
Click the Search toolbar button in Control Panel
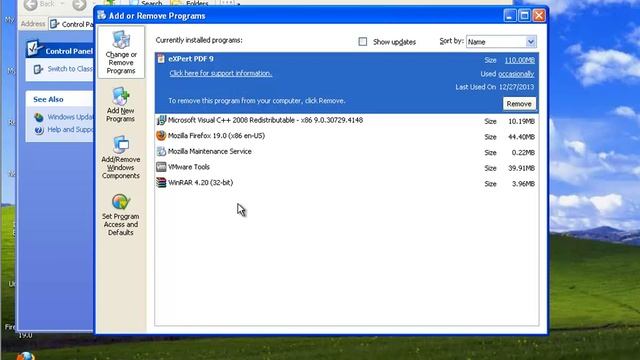click(146, 4)
